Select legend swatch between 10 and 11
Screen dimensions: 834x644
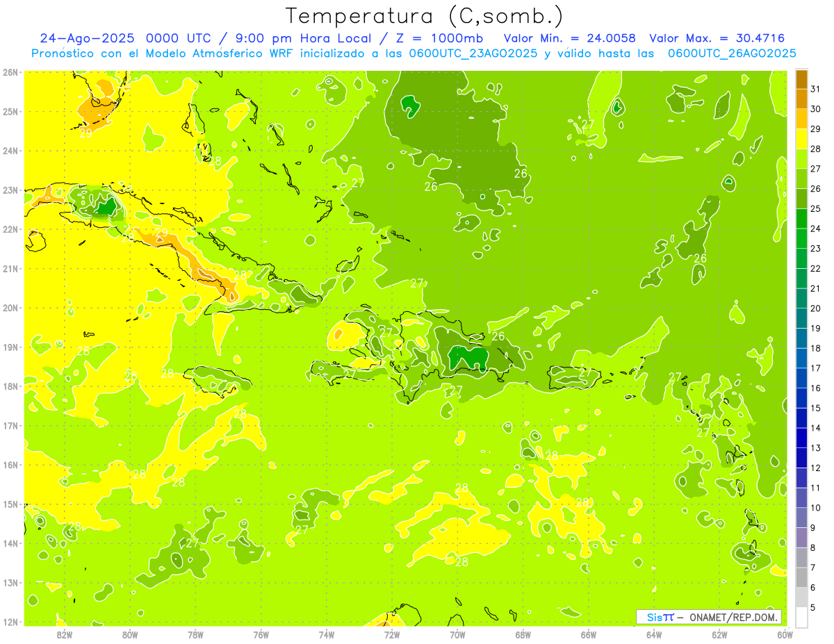[801, 497]
